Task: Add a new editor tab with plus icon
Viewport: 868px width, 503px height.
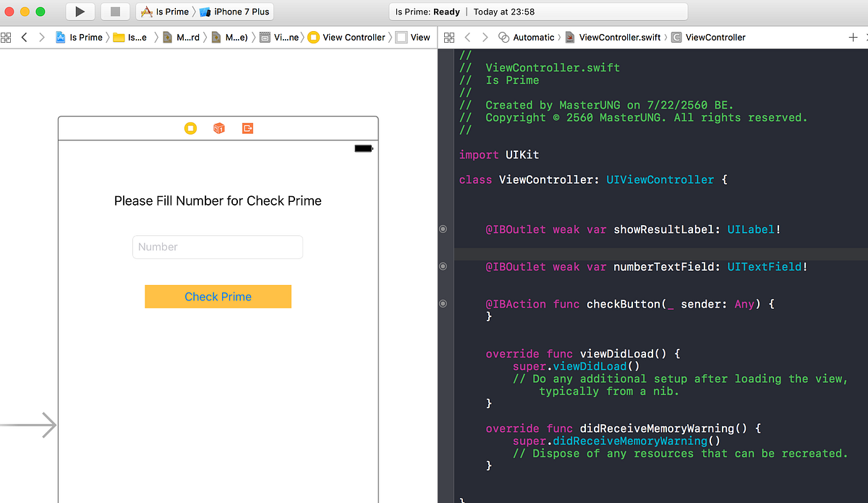Action: coord(854,37)
